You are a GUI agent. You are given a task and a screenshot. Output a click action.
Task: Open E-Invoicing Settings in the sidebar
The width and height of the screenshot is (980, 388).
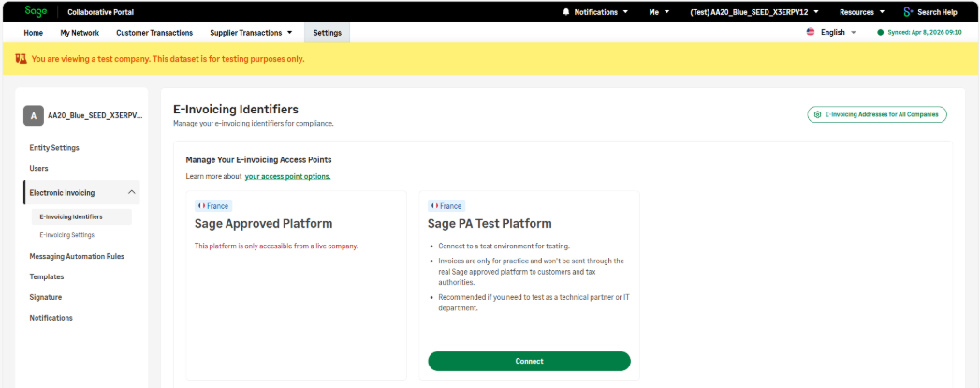pos(66,235)
